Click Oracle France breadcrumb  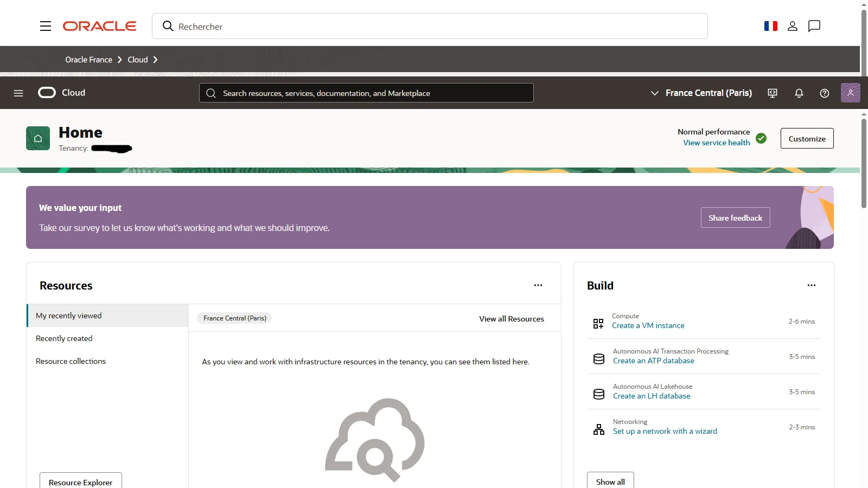(88, 60)
